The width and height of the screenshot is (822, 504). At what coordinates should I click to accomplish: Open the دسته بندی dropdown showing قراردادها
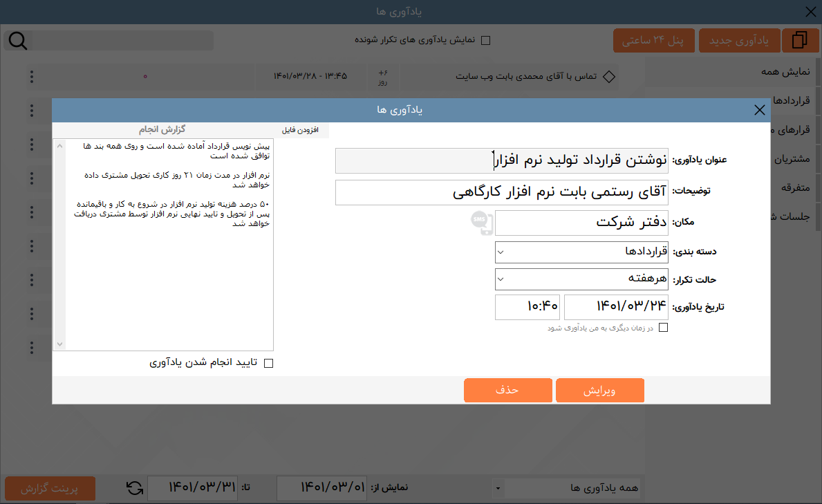pos(581,252)
